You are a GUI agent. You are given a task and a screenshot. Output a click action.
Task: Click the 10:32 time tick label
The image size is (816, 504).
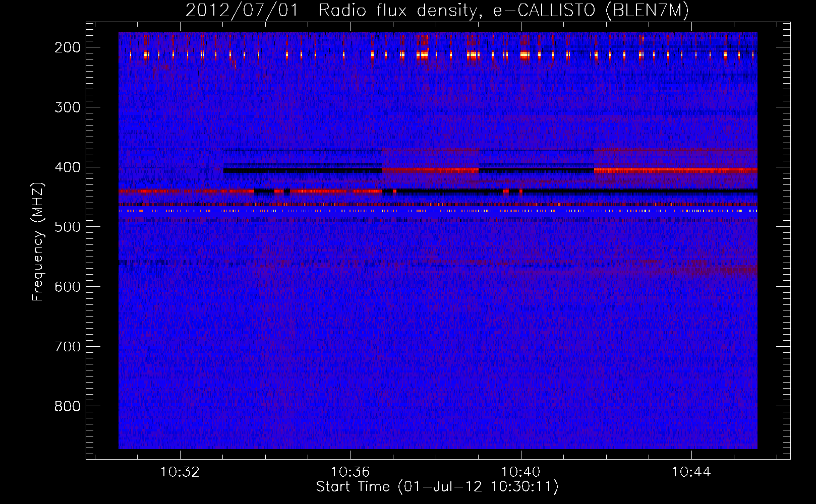click(x=180, y=472)
